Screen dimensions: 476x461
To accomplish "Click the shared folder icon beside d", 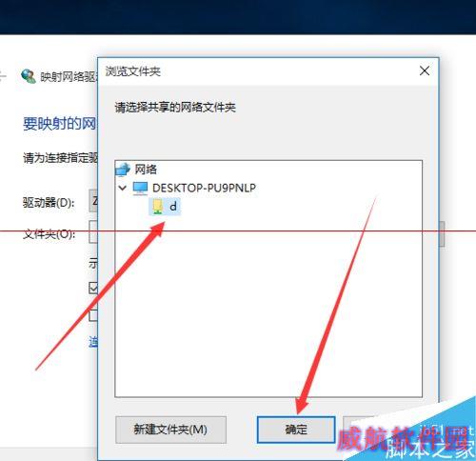I will coord(158,207).
